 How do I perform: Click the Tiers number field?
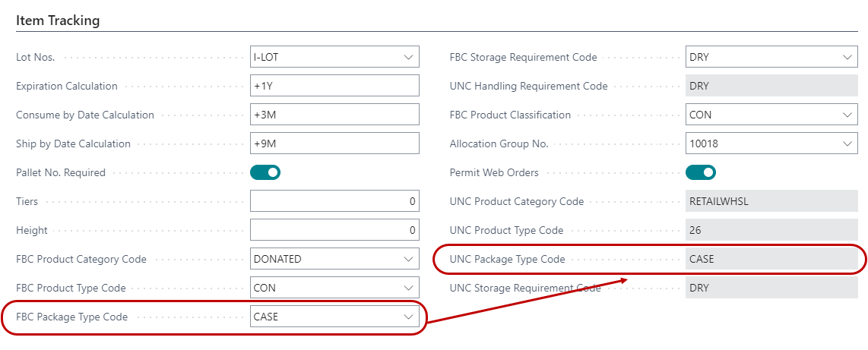[x=334, y=201]
